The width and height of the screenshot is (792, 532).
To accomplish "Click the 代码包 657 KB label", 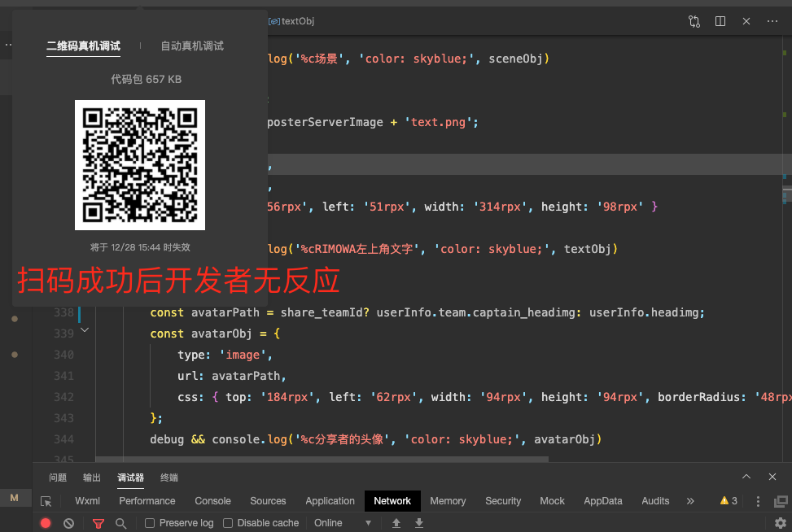I will click(x=146, y=79).
